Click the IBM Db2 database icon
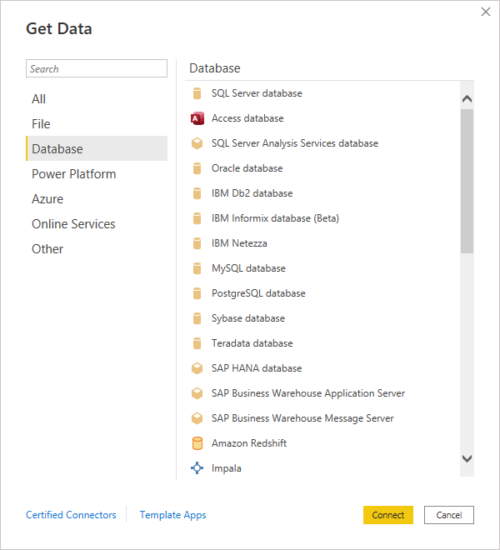500x550 pixels. tap(197, 193)
